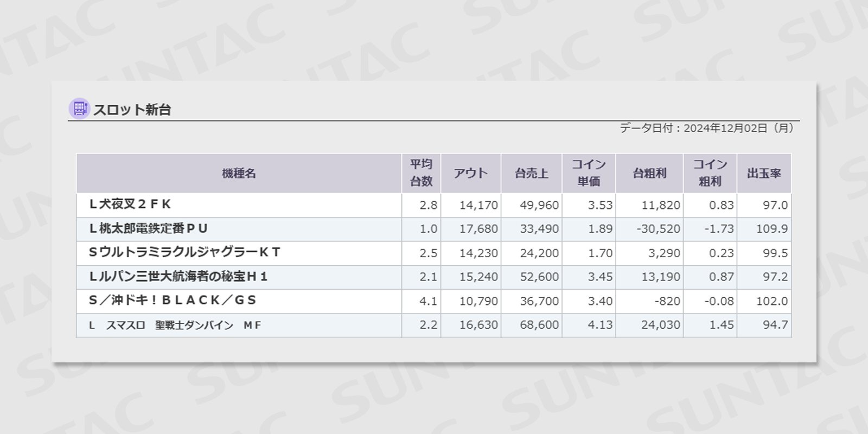Select the 68,600 台売上 cell
The height and width of the screenshot is (434, 868).
(539, 325)
